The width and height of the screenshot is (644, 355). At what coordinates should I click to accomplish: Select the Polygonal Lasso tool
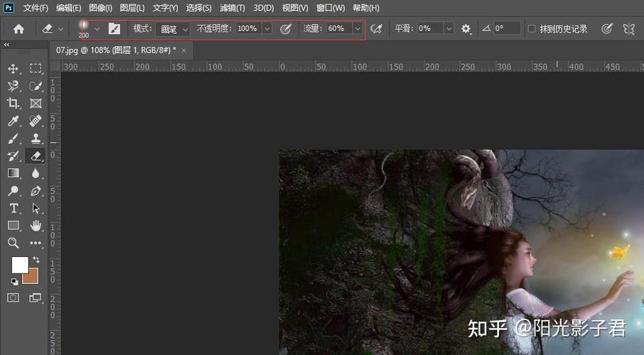pyautogui.click(x=13, y=86)
